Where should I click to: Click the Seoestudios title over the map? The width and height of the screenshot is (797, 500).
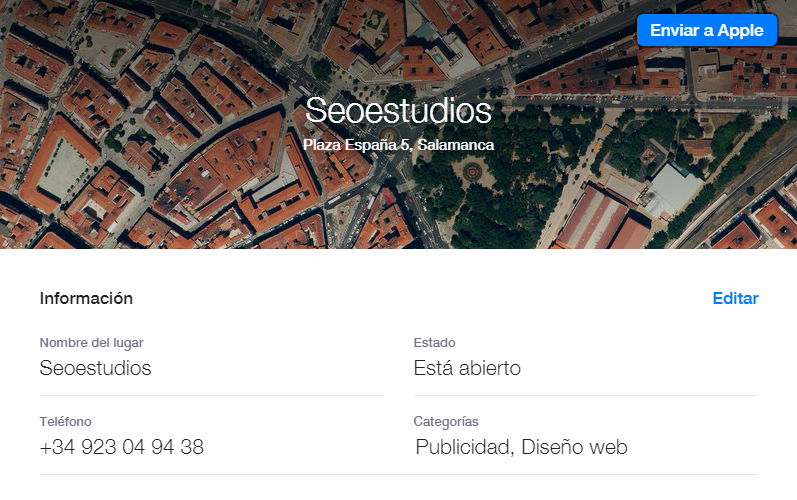[x=398, y=110]
